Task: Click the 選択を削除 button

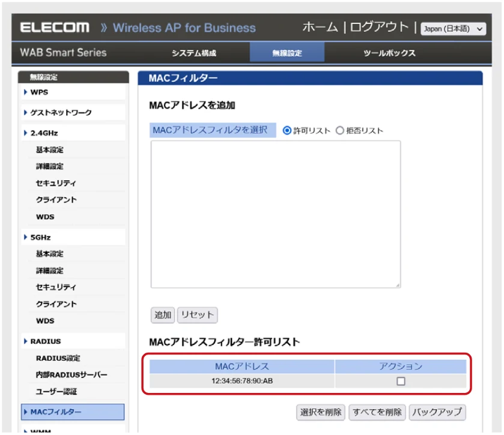Action: [320, 413]
